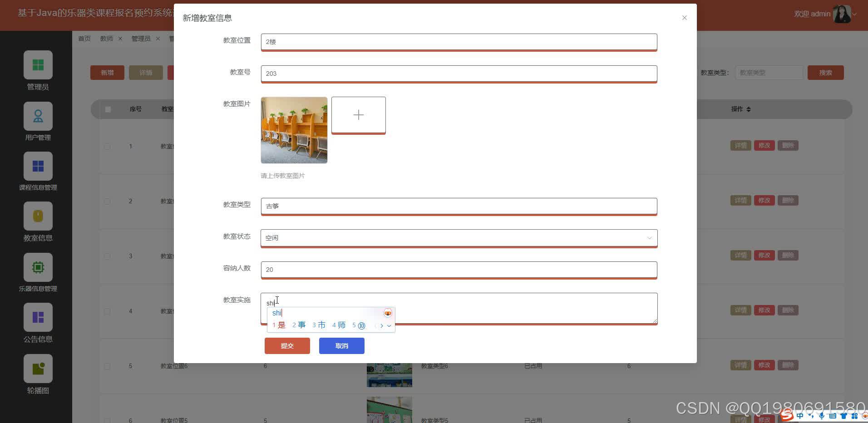This screenshot has height=423, width=868.
Task: Switch to the 教师 tab
Action: point(107,39)
